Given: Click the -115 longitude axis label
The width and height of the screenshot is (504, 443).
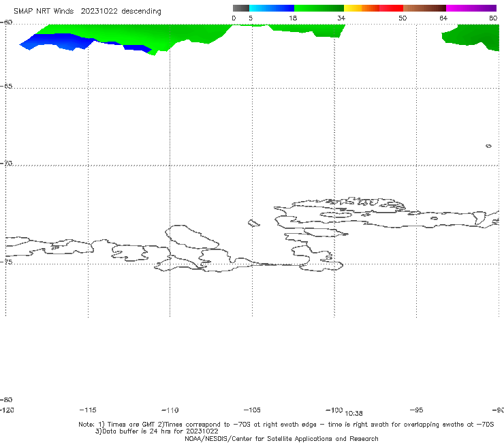Looking at the screenshot, I should [x=88, y=410].
